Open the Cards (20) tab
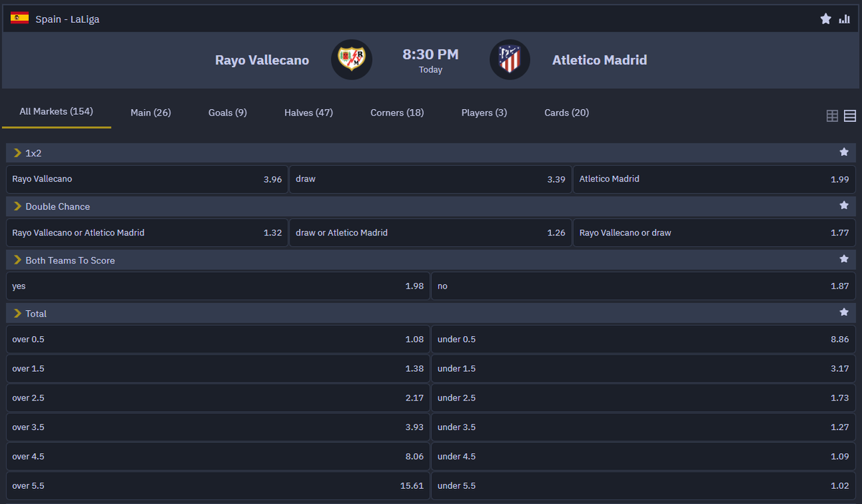The height and width of the screenshot is (504, 862). click(567, 113)
